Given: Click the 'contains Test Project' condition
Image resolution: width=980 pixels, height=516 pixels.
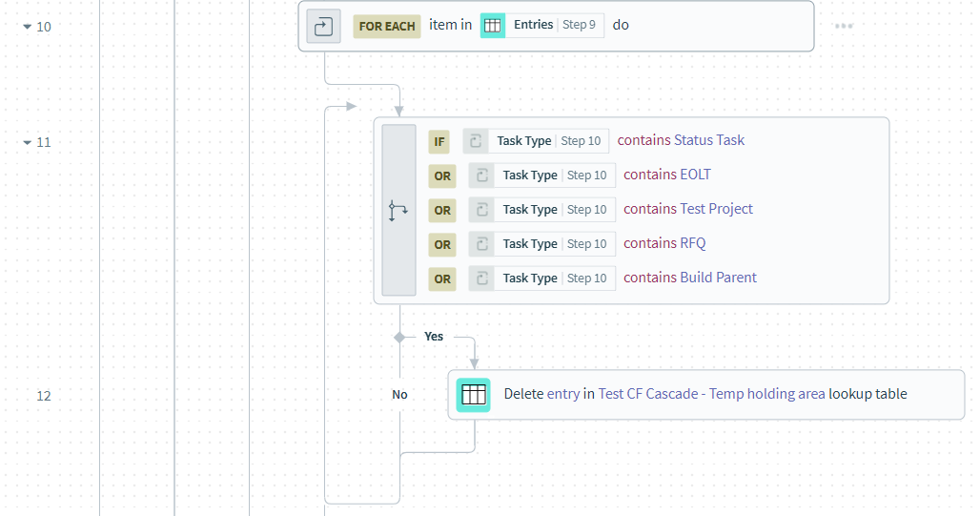Looking at the screenshot, I should point(687,209).
